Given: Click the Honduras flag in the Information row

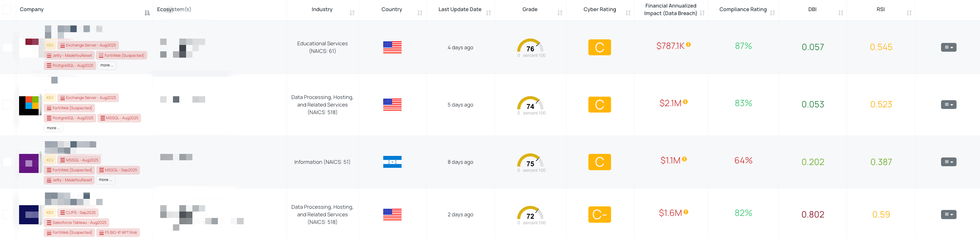Looking at the screenshot, I should (x=392, y=162).
